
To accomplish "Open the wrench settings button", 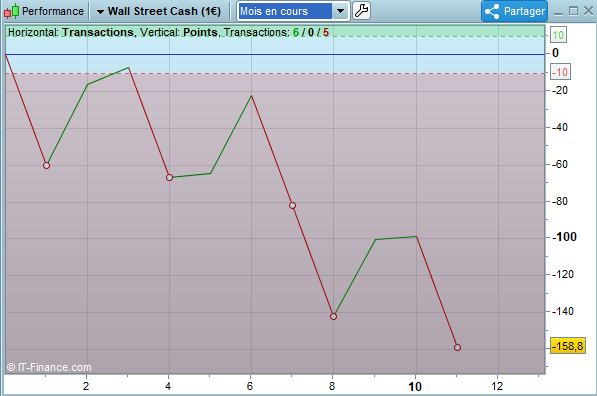I will pyautogui.click(x=361, y=11).
